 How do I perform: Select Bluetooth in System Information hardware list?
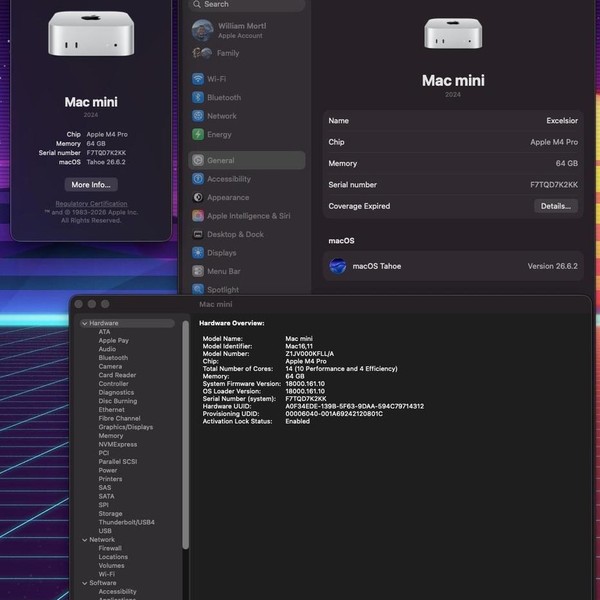(113, 358)
